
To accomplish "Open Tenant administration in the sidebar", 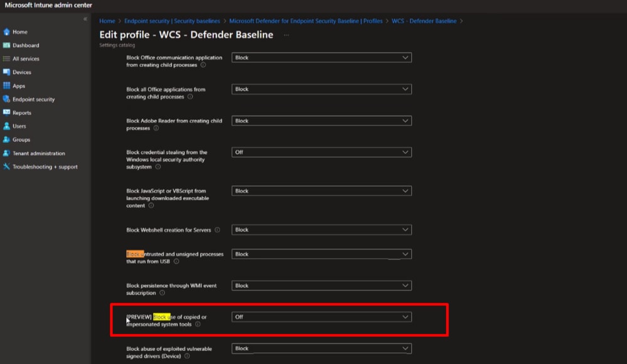I will pos(39,153).
